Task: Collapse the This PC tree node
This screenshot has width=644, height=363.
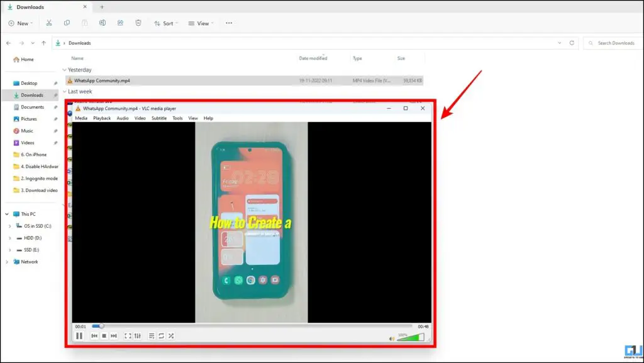Action: pyautogui.click(x=7, y=215)
